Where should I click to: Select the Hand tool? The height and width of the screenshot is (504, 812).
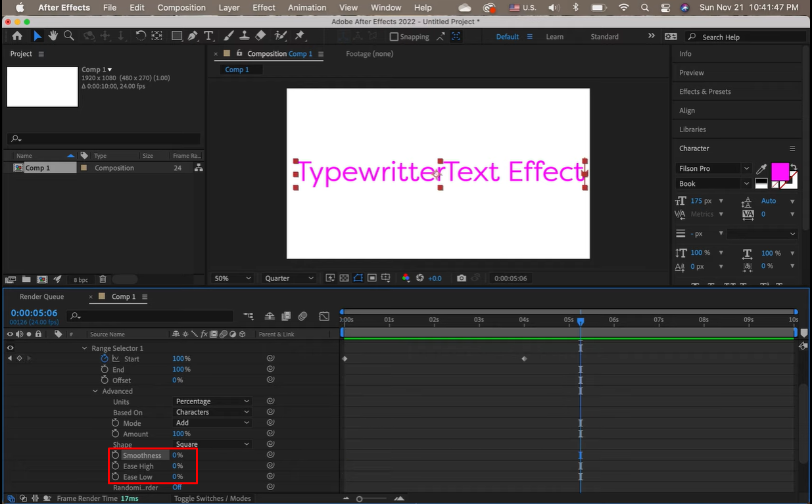(53, 36)
